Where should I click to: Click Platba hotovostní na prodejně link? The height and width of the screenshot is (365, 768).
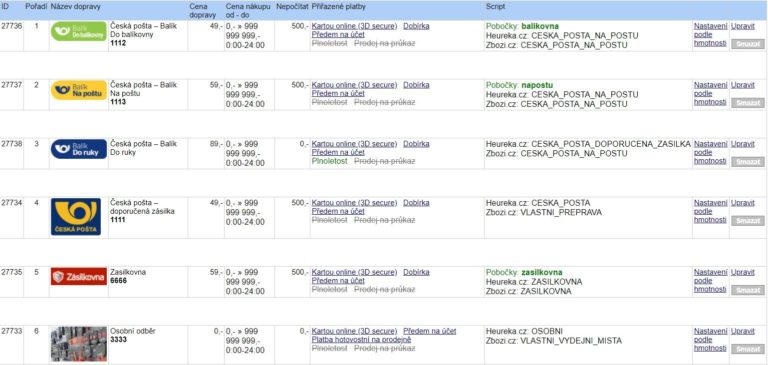361,340
